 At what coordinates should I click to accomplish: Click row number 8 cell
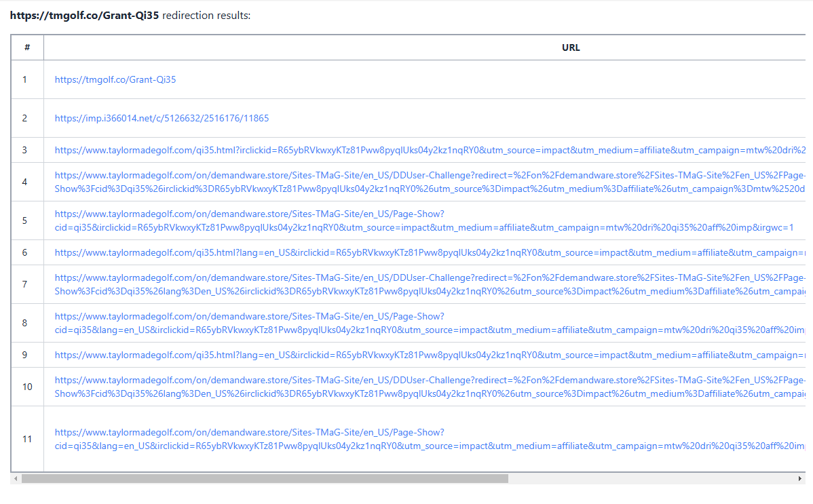27,323
